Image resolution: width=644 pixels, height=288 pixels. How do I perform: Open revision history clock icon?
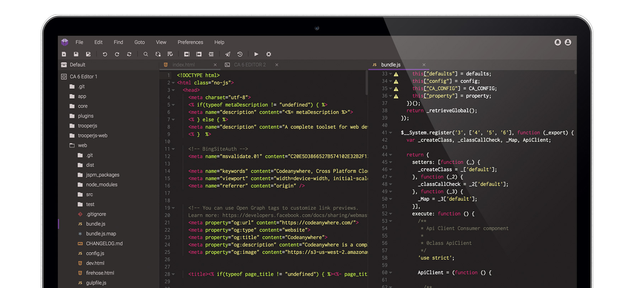point(240,54)
